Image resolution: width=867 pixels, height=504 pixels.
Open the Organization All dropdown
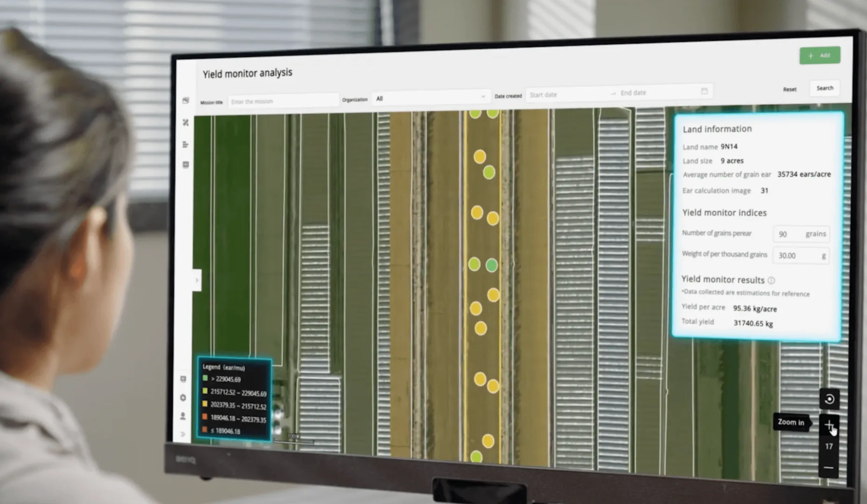click(431, 98)
